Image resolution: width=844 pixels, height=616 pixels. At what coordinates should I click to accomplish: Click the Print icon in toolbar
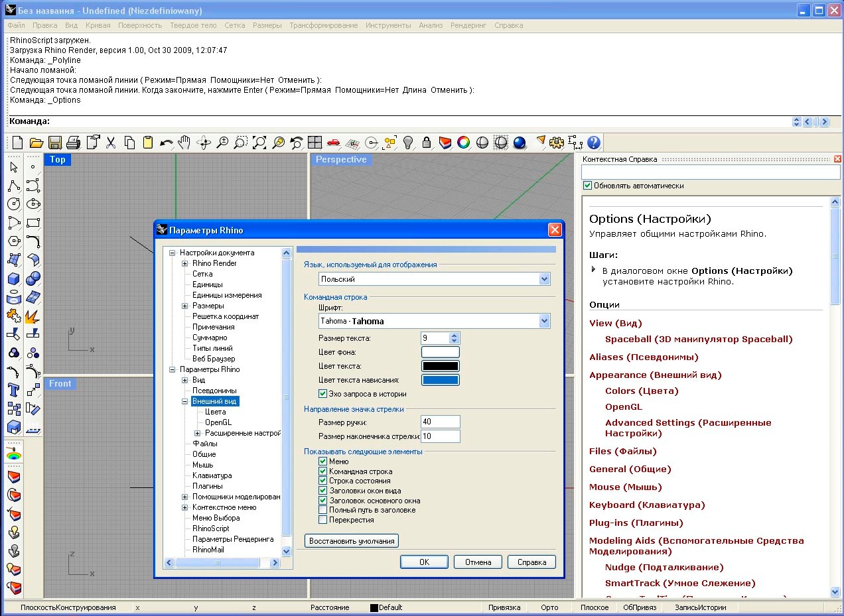click(x=74, y=143)
